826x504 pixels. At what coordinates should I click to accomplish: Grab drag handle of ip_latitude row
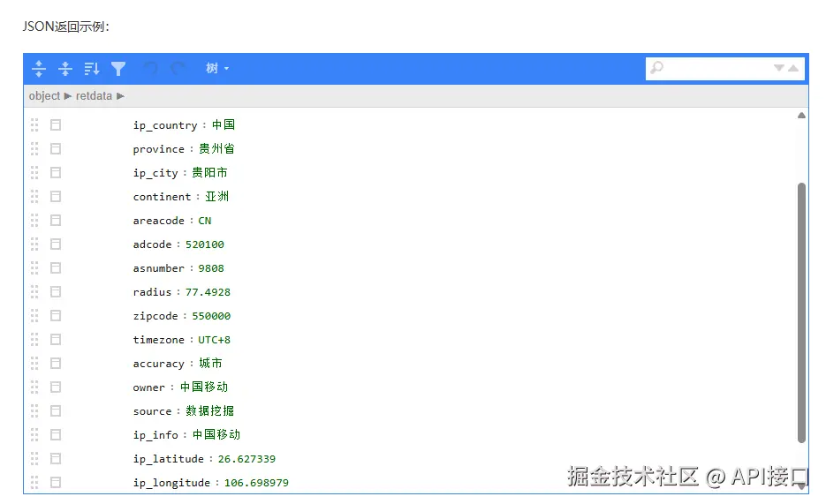[34, 459]
